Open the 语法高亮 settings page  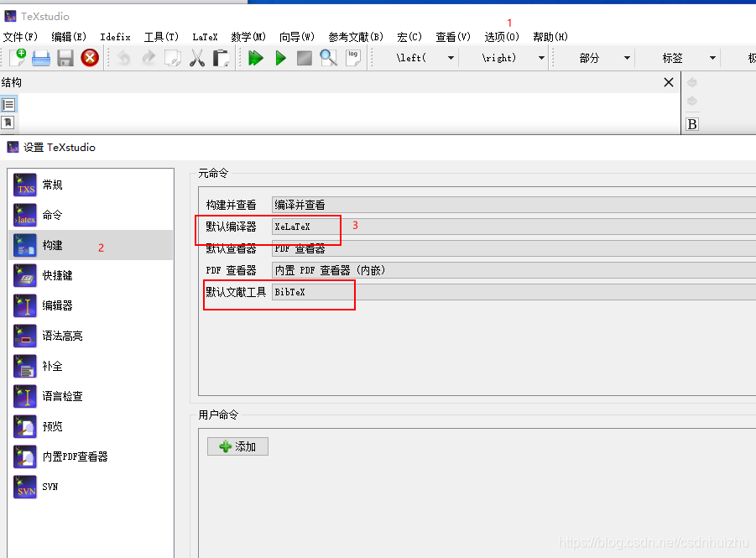click(91, 336)
